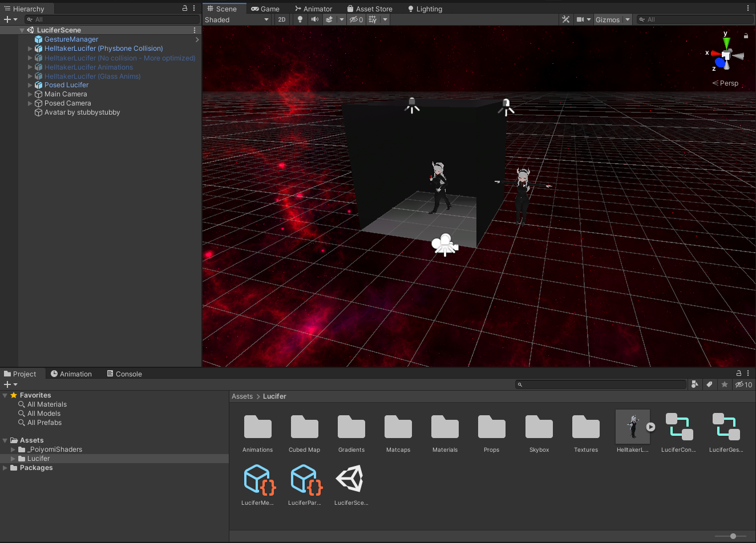Adjust the asset icon size slider
Screen dimensions: 756x543
pyautogui.click(x=733, y=536)
